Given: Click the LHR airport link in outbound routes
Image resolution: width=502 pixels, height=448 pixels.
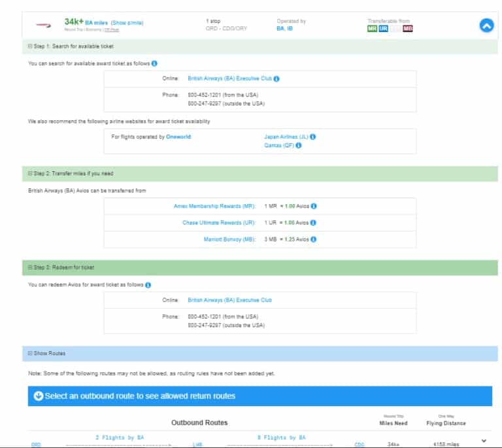Looking at the screenshot, I should 197,445.
